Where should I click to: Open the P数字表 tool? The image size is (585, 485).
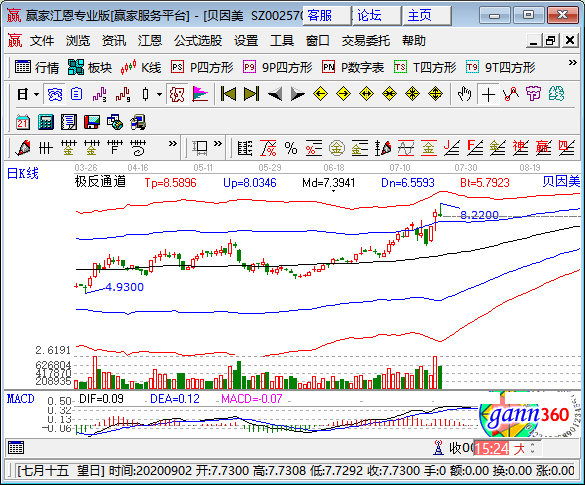point(353,68)
